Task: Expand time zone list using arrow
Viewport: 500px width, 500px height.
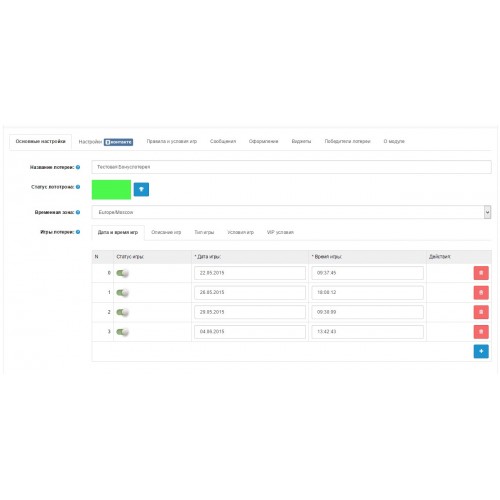Action: tap(487, 212)
